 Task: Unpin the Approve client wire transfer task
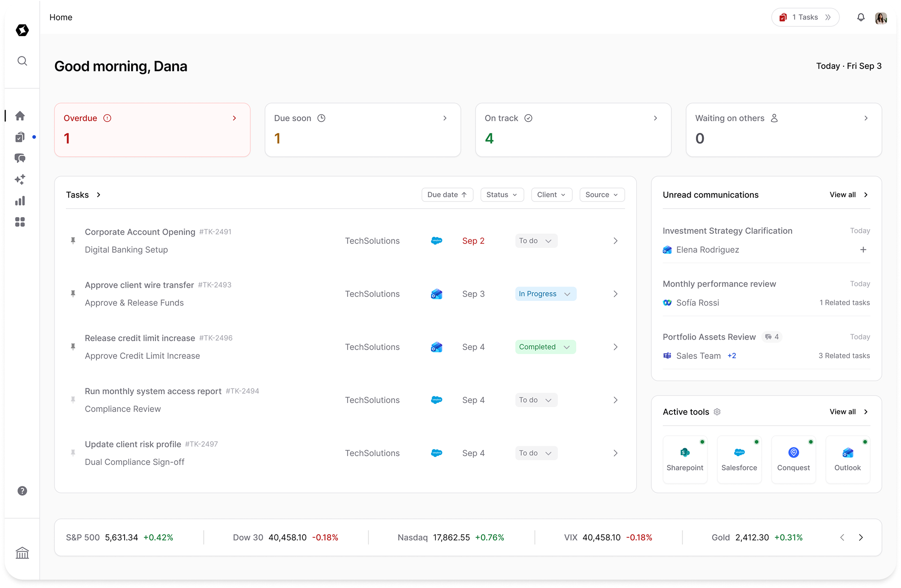[73, 294]
